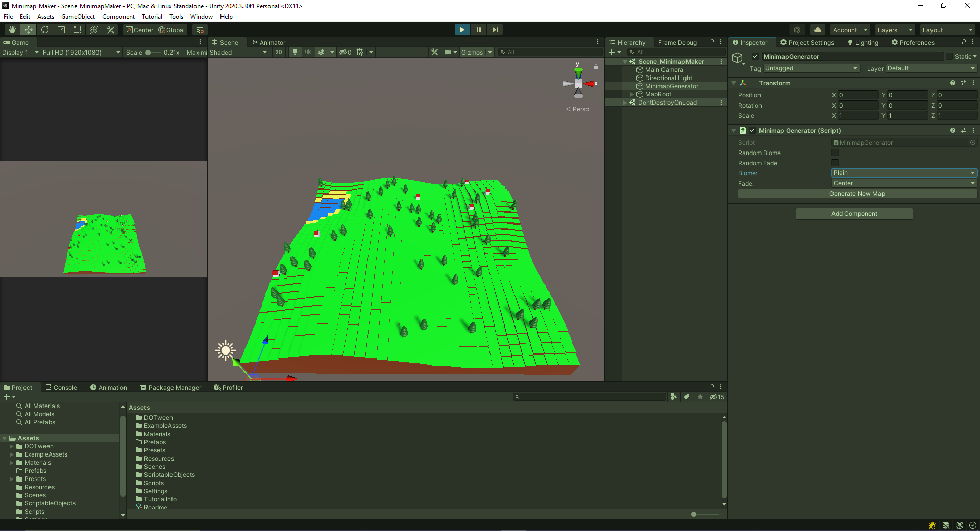Toggle Minimap Generator script enabled checkbox
The image size is (980, 531).
pyautogui.click(x=752, y=130)
